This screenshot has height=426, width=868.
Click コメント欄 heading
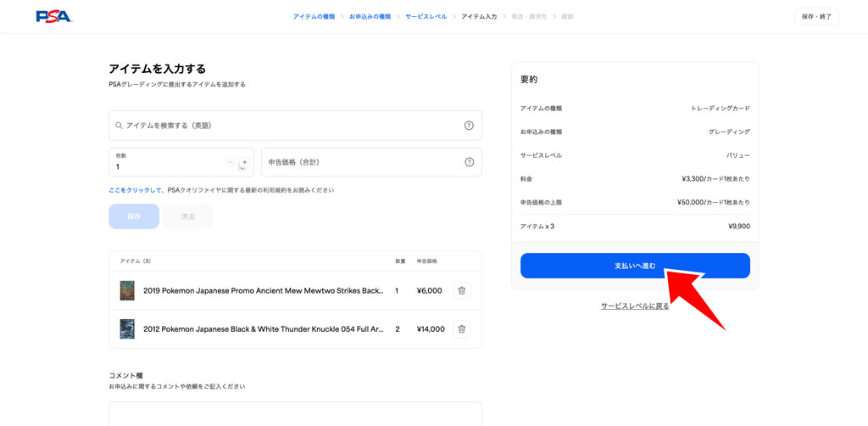click(125, 376)
